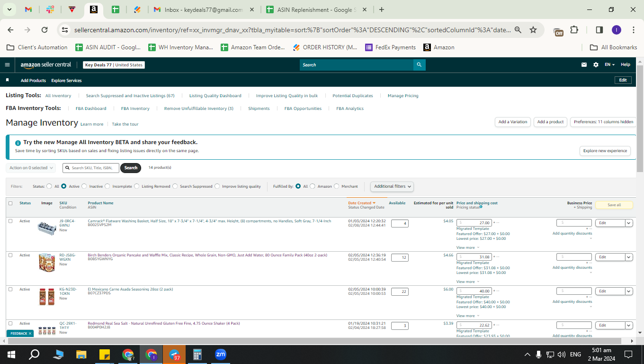Image resolution: width=644 pixels, height=364 pixels.
Task: Open Windows taskbar search
Action: tap(34, 355)
